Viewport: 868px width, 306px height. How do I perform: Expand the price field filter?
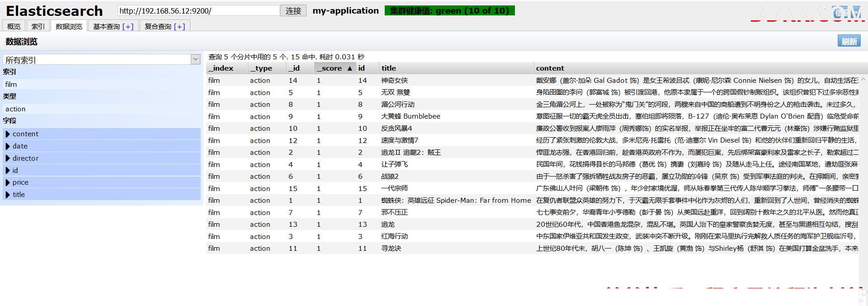tap(102, 182)
